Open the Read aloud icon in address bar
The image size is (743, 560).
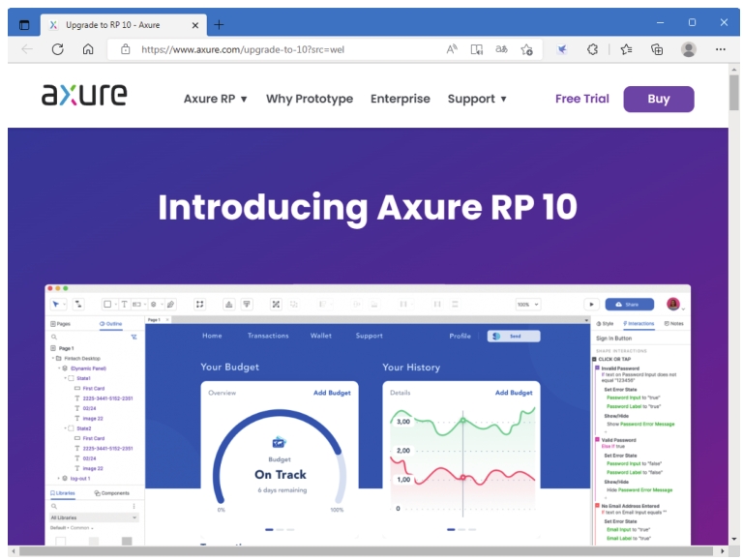tap(452, 49)
